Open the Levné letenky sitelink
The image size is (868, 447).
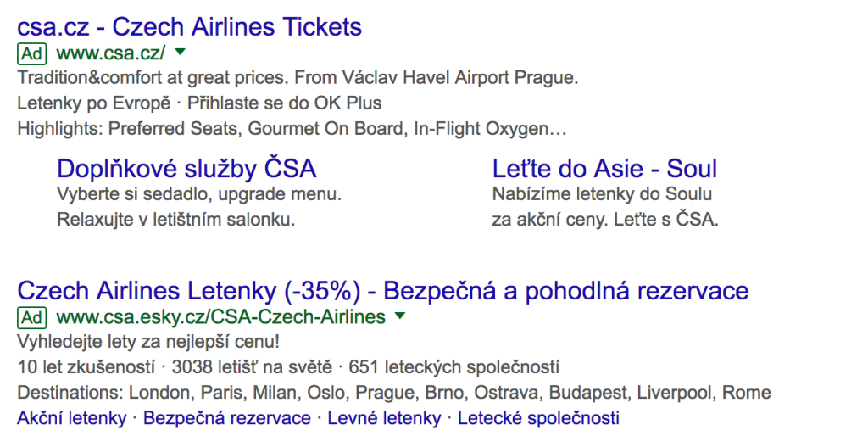click(384, 418)
